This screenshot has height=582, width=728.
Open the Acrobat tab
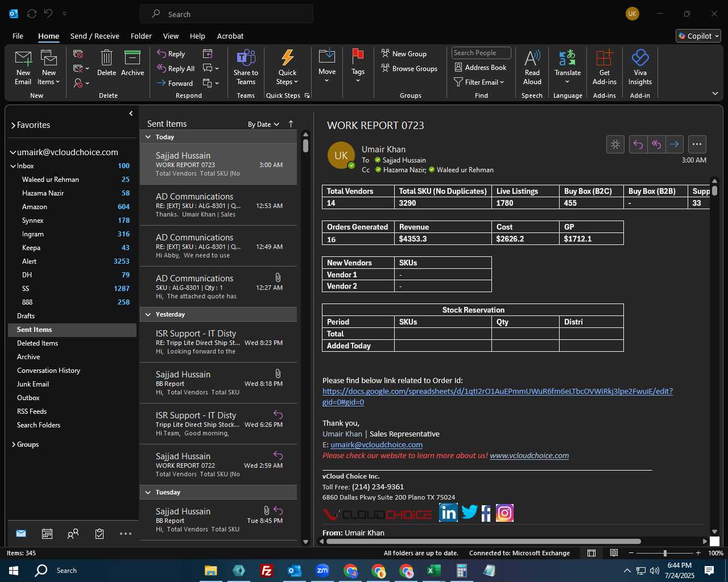[230, 36]
